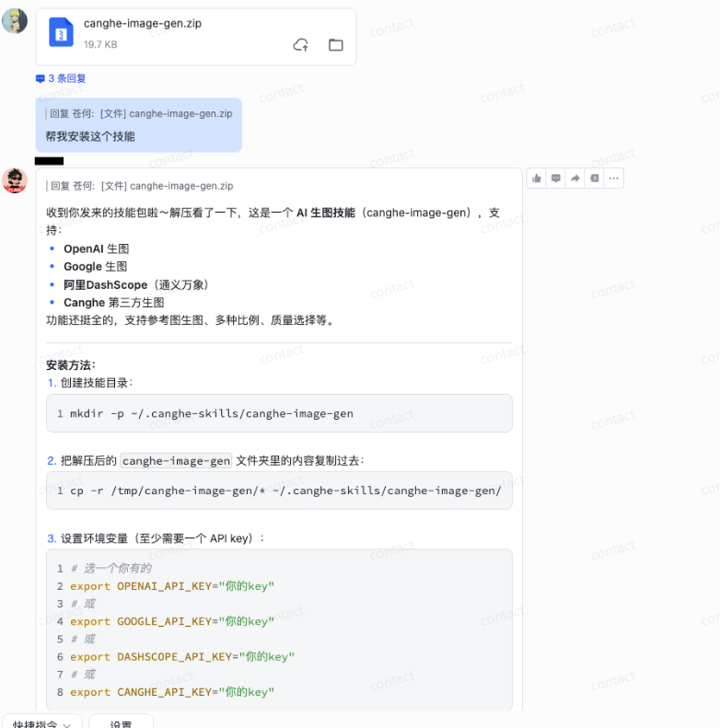Click the quoted reply header in bot message
Viewport: 720px width, 728px height.
(140, 186)
